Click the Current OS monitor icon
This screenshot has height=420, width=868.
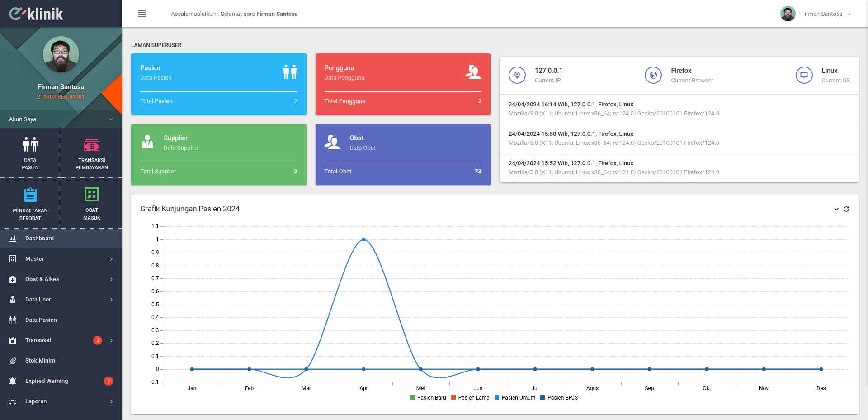click(804, 75)
